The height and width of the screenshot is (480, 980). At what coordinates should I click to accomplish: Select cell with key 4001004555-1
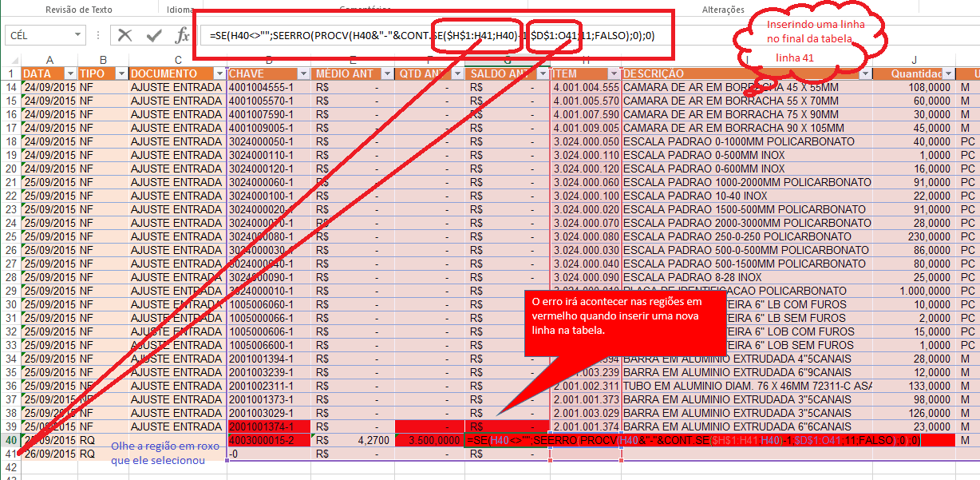tap(269, 87)
